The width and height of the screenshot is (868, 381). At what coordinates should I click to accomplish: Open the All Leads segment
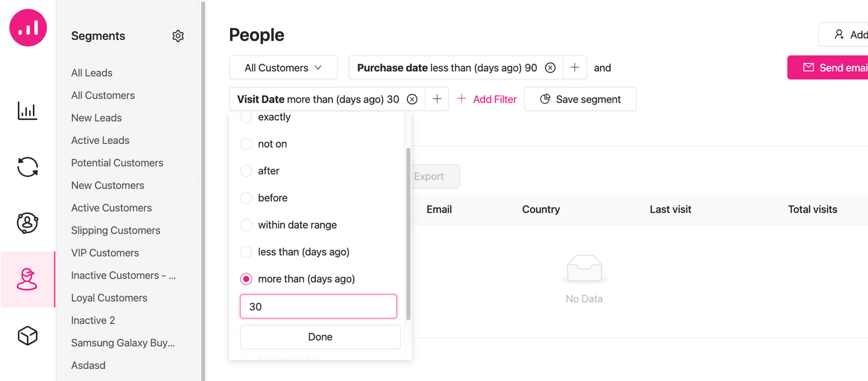pyautogui.click(x=92, y=73)
